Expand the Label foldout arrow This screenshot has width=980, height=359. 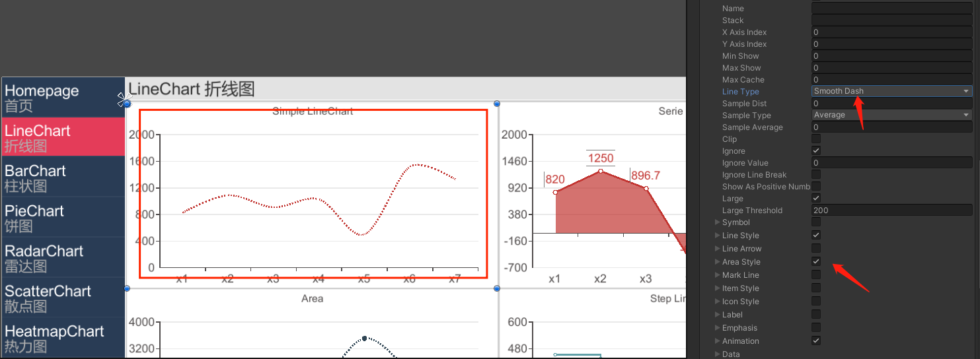point(718,315)
